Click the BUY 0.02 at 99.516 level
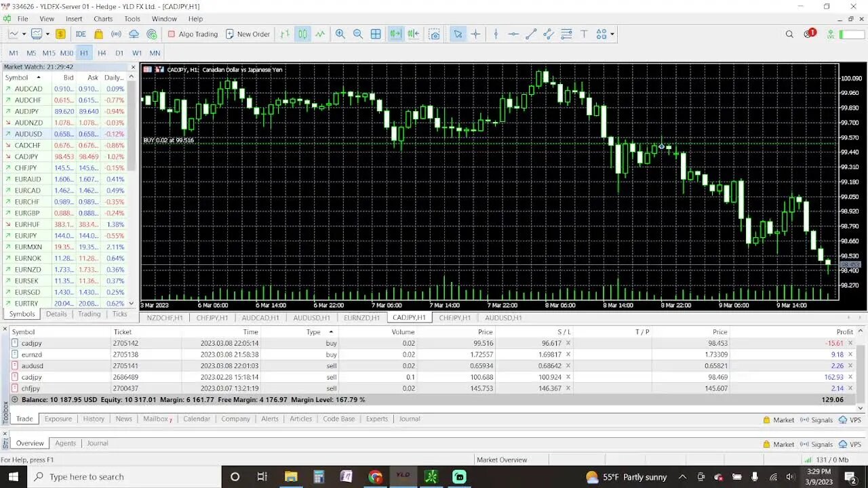 pos(169,140)
